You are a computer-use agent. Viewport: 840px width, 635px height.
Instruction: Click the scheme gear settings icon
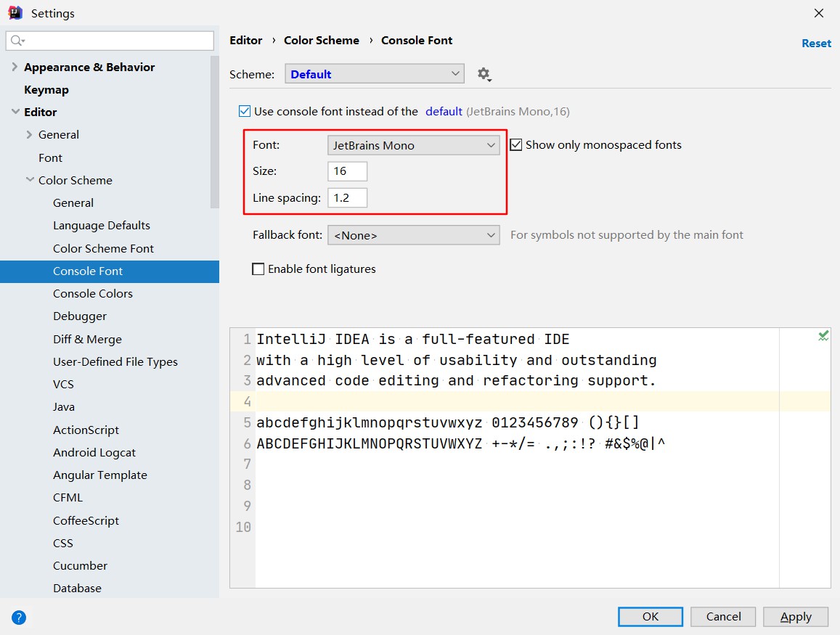click(x=484, y=74)
